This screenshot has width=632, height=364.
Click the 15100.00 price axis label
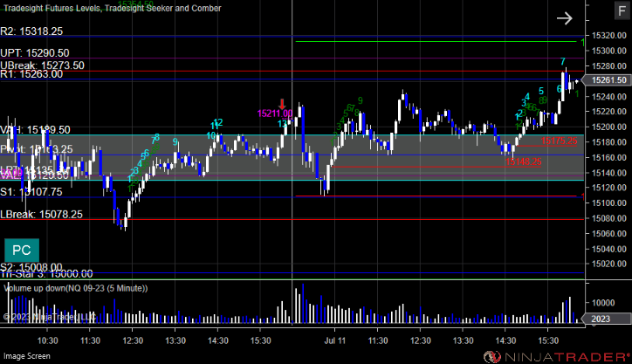pyautogui.click(x=609, y=203)
